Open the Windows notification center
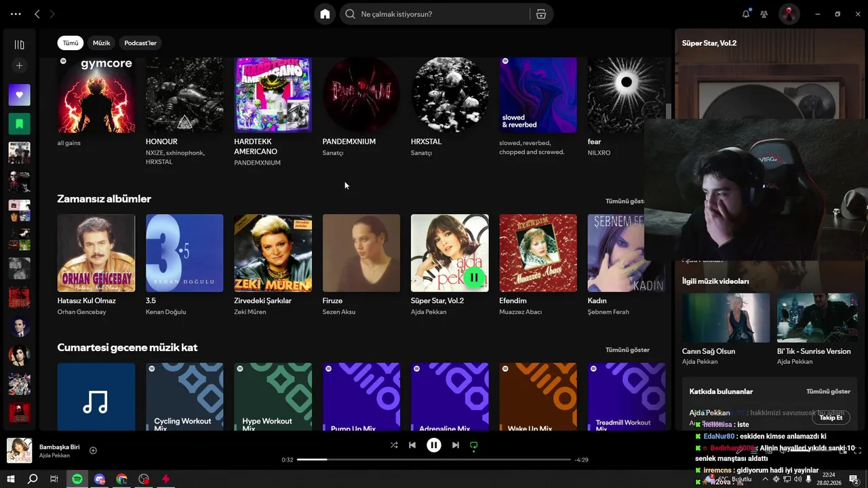 pos(854,479)
